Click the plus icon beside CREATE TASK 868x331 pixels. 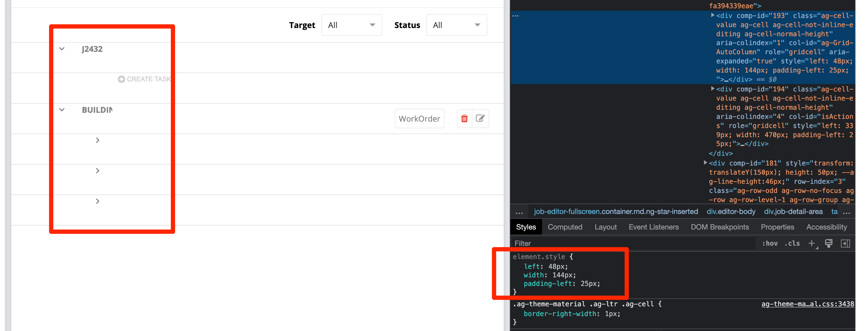[121, 79]
